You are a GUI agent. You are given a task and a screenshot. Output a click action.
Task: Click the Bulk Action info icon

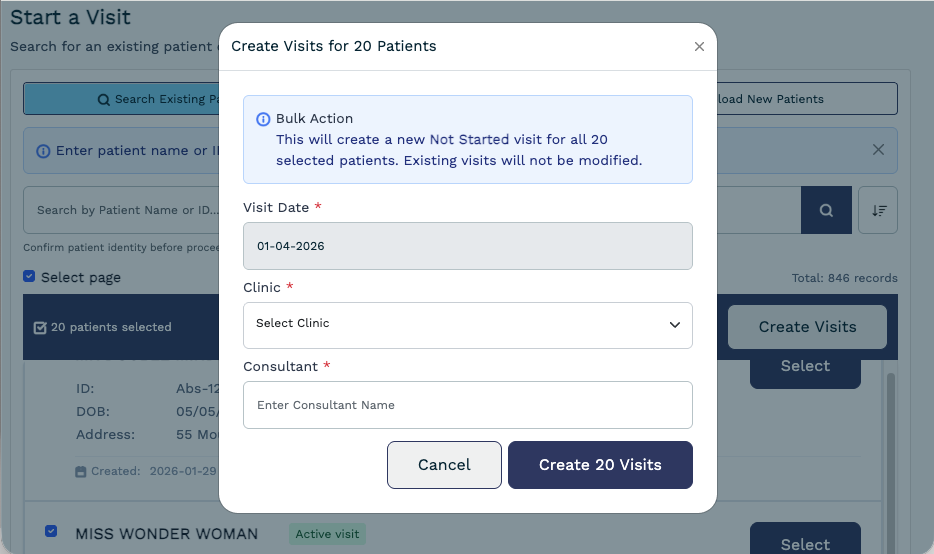click(264, 119)
